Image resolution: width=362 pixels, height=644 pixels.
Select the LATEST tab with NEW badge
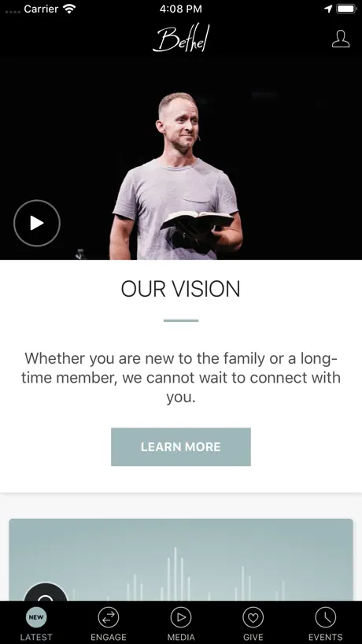tap(36, 623)
